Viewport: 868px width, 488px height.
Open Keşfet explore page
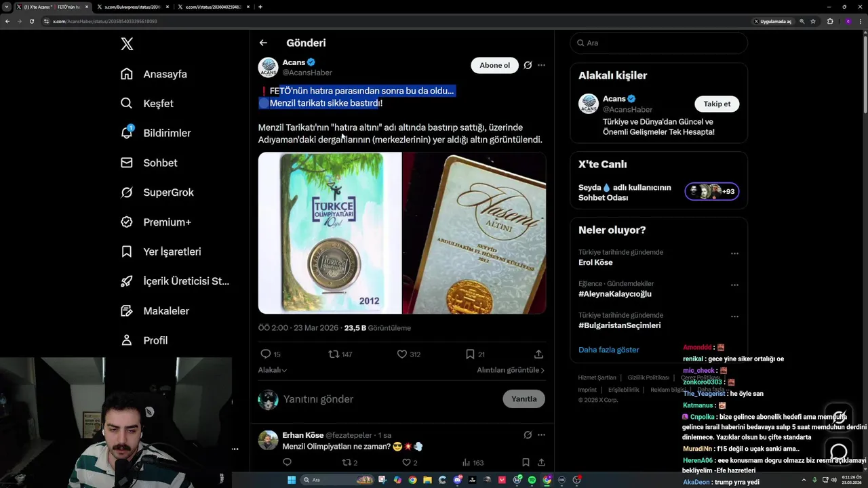tap(147, 104)
